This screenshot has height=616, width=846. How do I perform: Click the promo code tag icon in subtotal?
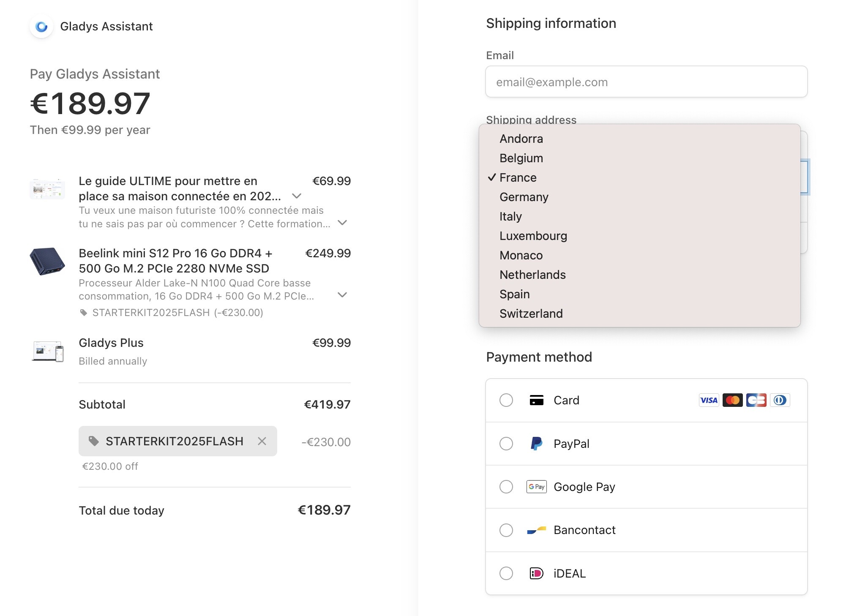click(93, 441)
